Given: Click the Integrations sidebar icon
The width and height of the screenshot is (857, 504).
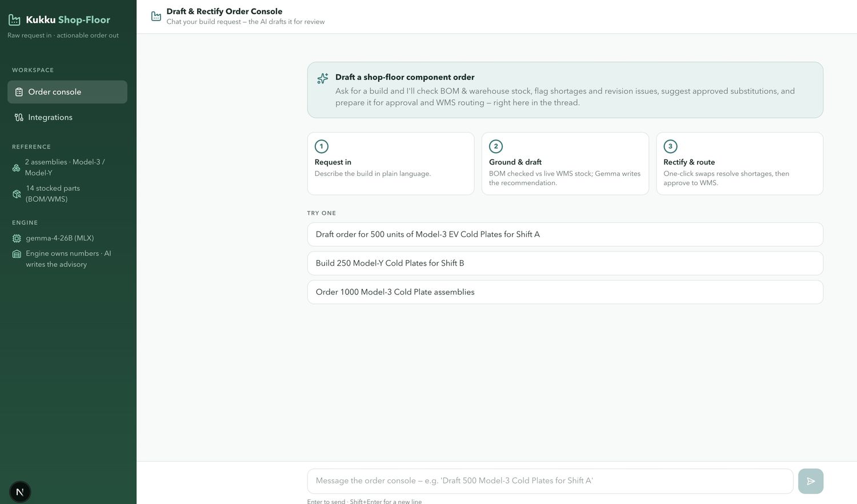Looking at the screenshot, I should tap(19, 117).
